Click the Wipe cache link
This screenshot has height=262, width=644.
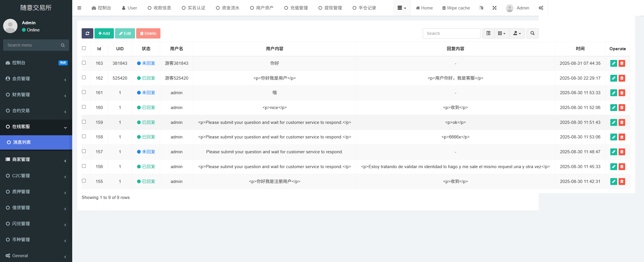456,8
